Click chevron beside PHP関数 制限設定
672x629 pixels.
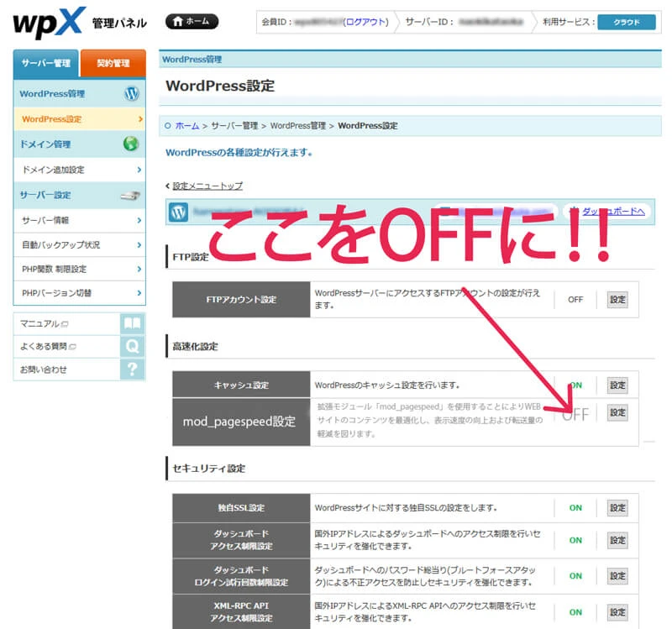coord(139,269)
